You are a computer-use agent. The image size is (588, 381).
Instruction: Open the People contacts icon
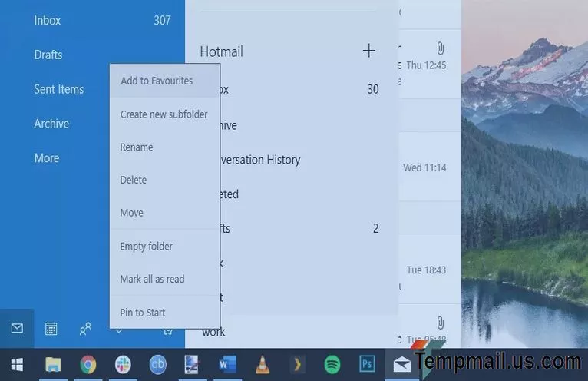click(x=86, y=329)
